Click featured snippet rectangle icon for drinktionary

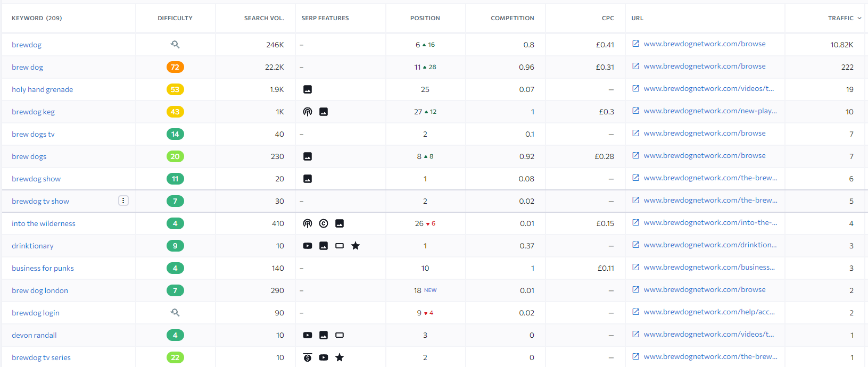pyautogui.click(x=340, y=246)
